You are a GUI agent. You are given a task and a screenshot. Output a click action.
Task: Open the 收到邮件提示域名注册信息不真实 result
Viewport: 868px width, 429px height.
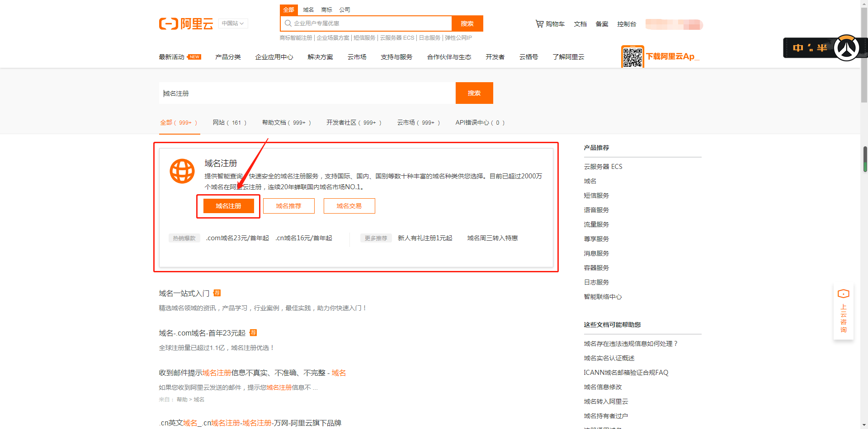tap(252, 373)
